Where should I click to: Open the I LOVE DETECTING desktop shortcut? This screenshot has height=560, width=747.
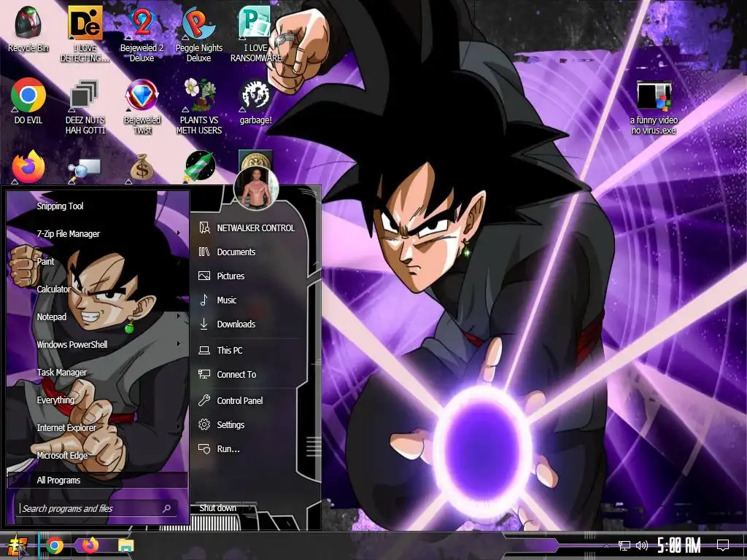click(85, 34)
